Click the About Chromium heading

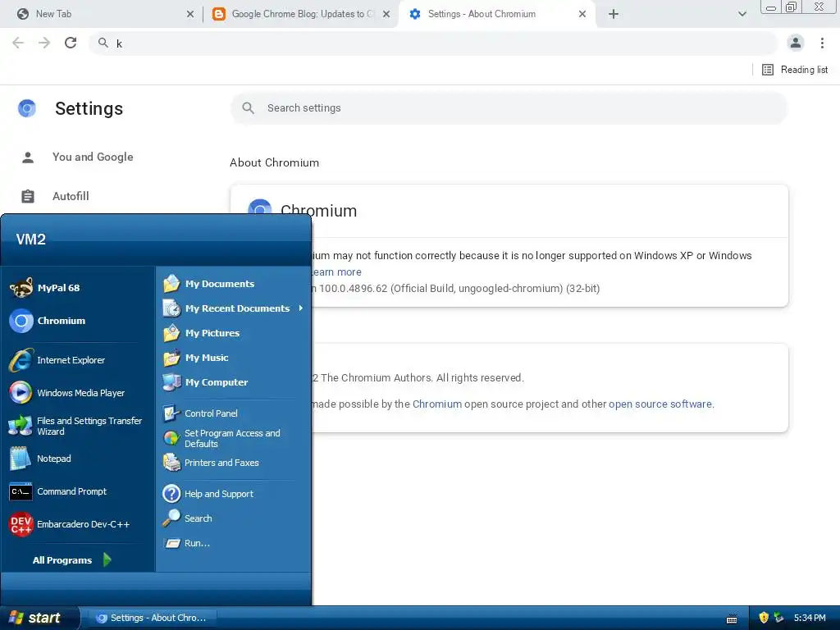coord(274,163)
